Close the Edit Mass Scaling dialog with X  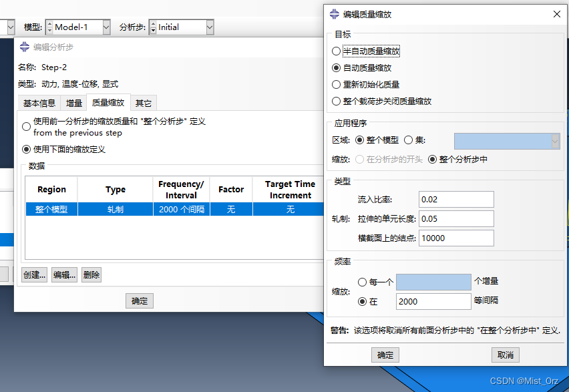pyautogui.click(x=556, y=14)
